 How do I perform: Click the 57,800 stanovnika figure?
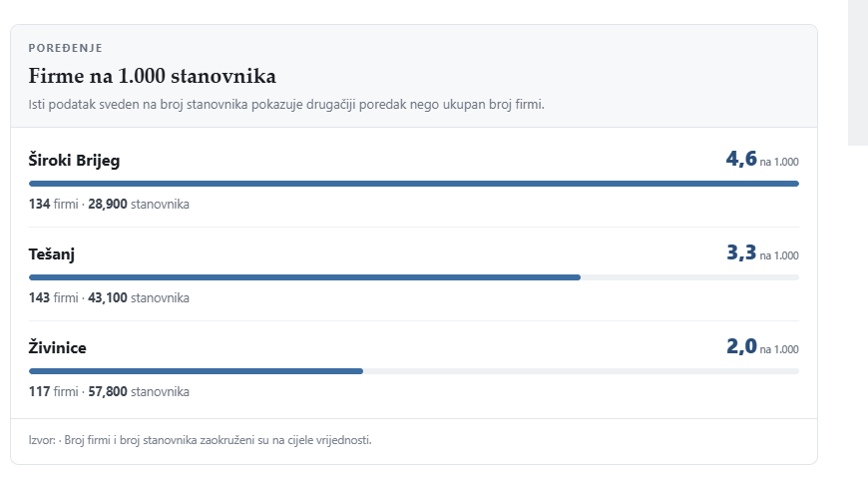coord(139,391)
